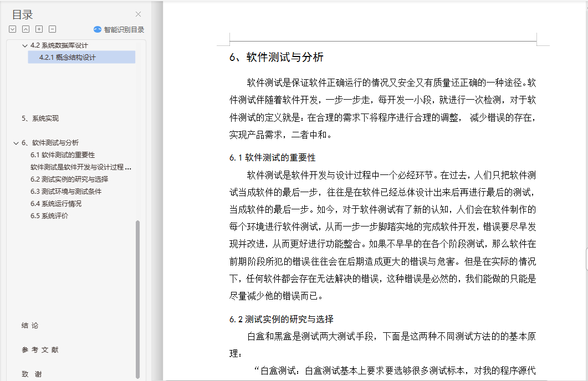Navigate to 6.2 测试实例的研究与选择 in the outline
Screen dimensions: 588x381
69,179
